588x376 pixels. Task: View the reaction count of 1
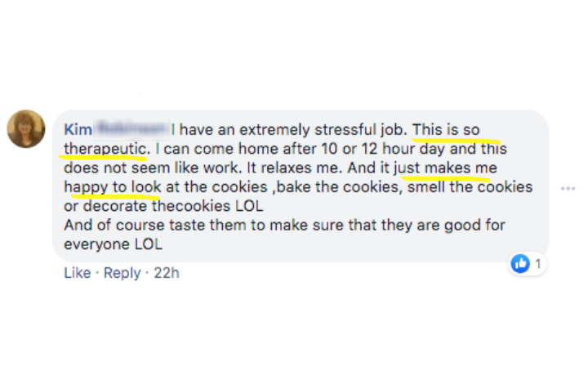(x=539, y=263)
